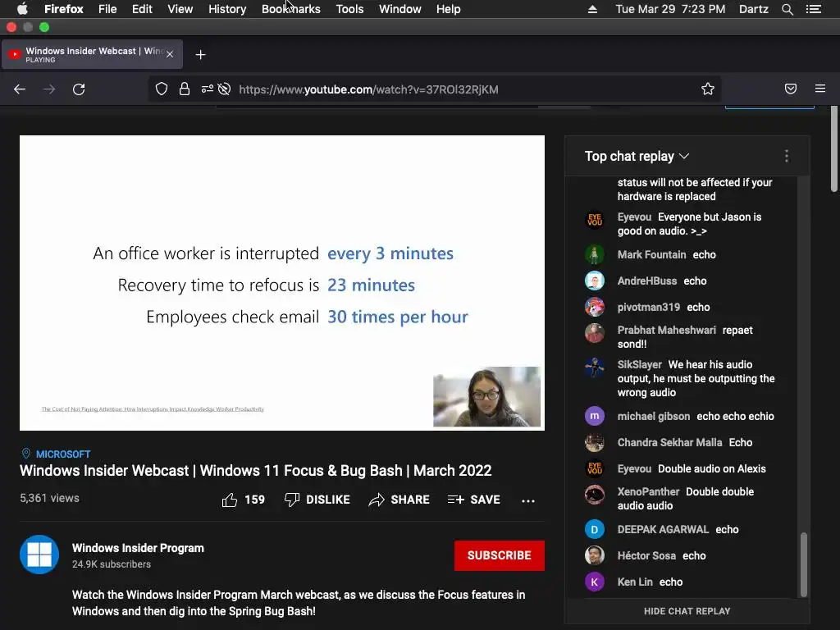The image size is (840, 630).
Task: Click the MICROSOFT location tag
Action: point(63,454)
